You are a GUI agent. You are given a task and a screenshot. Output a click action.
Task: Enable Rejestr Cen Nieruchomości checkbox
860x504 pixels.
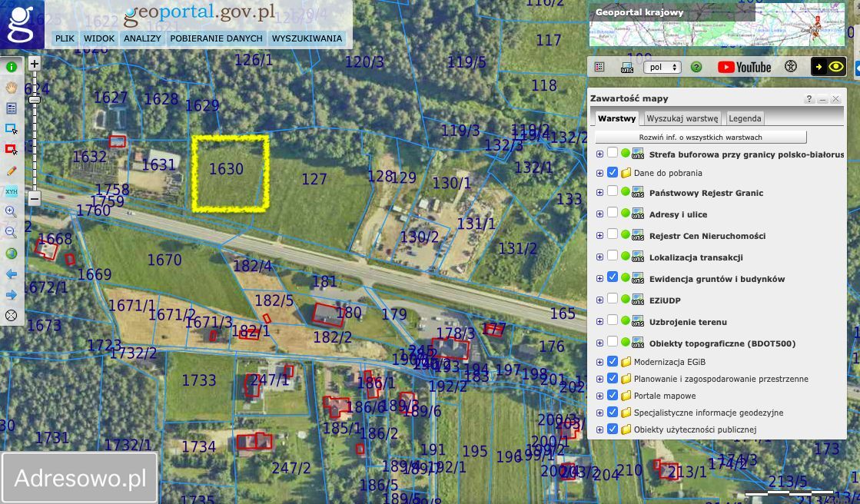[613, 234]
